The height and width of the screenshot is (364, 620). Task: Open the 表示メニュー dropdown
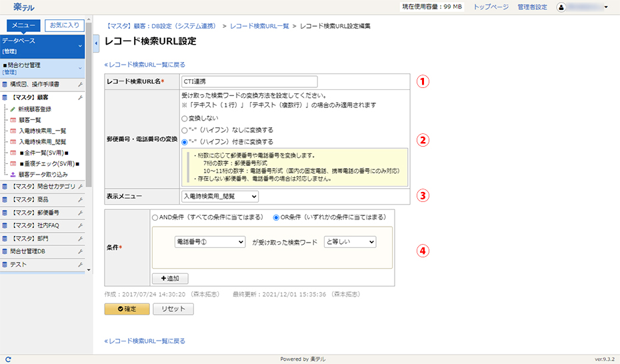[220, 196]
